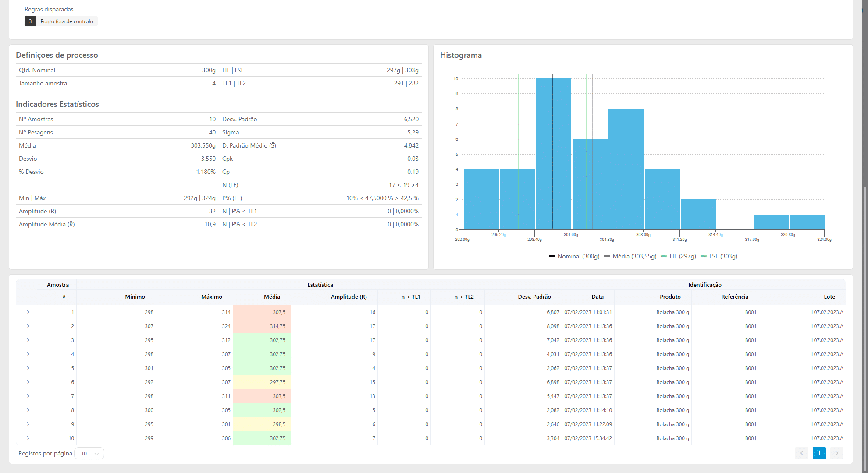868x473 pixels.
Task: Open the records per page dropdown
Action: (x=89, y=453)
